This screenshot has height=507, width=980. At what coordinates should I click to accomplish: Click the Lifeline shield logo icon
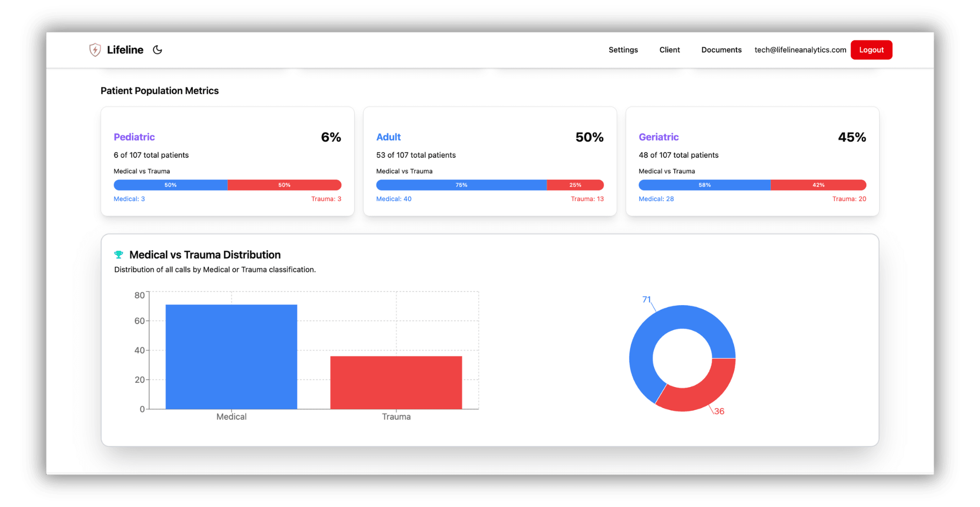coord(95,50)
